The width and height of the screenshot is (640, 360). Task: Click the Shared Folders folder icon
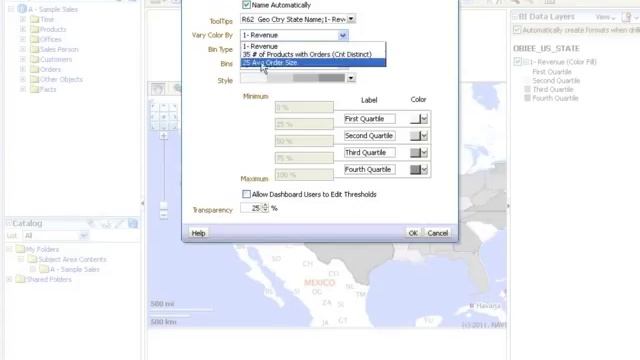tap(20, 279)
